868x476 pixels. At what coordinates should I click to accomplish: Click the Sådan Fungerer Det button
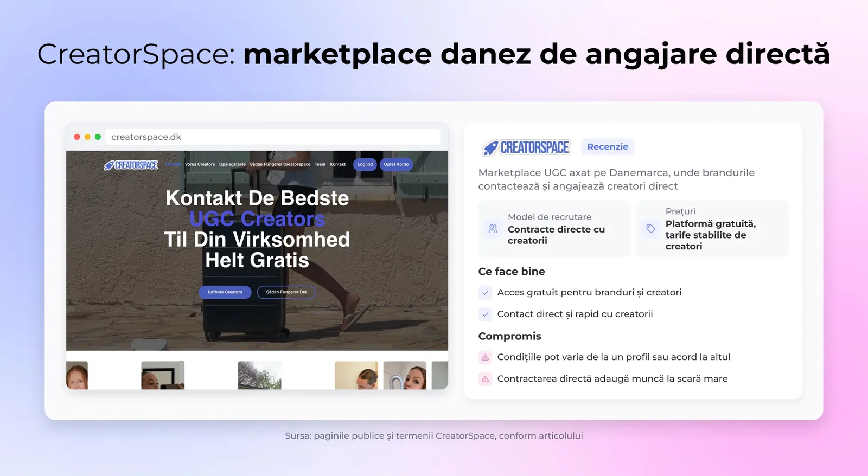click(x=286, y=292)
